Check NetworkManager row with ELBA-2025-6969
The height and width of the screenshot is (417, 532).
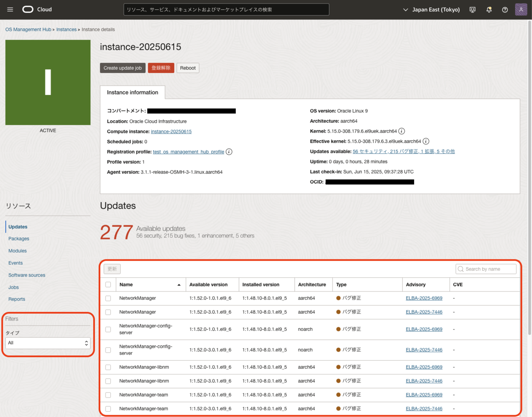108,299
